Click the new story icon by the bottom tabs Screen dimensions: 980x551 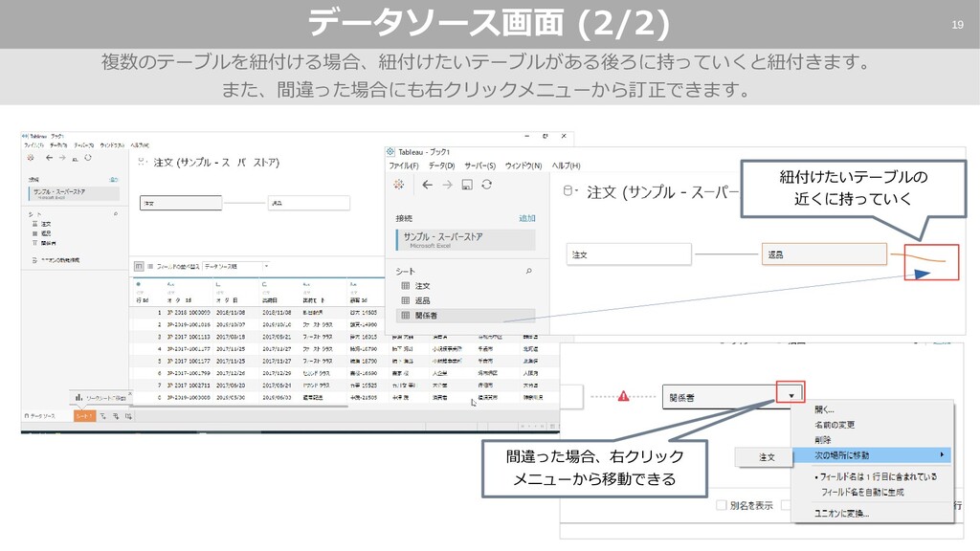(x=128, y=416)
